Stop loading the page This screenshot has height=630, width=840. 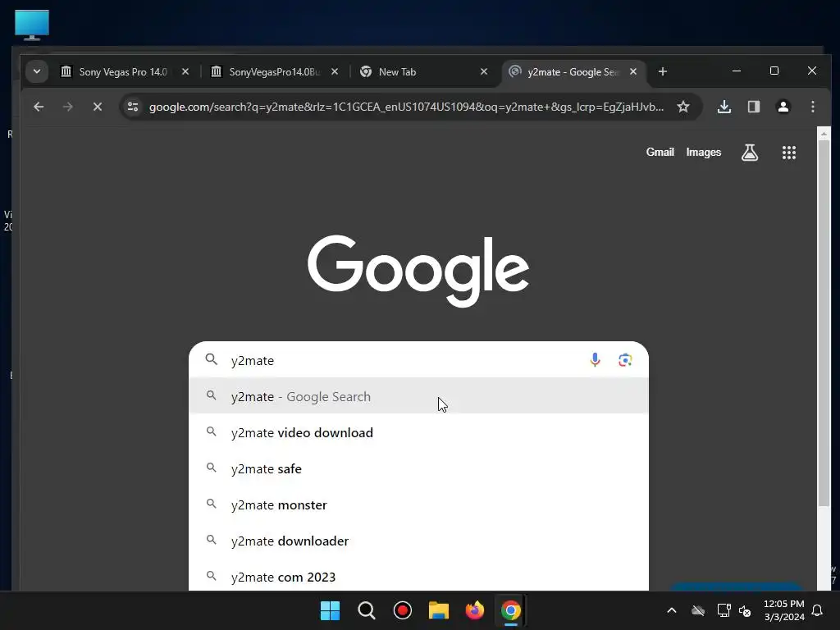pyautogui.click(x=98, y=107)
